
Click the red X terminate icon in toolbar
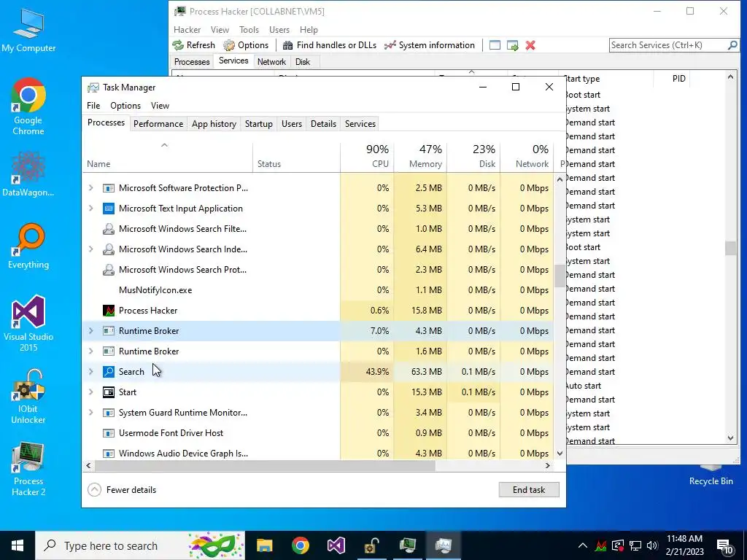(530, 45)
